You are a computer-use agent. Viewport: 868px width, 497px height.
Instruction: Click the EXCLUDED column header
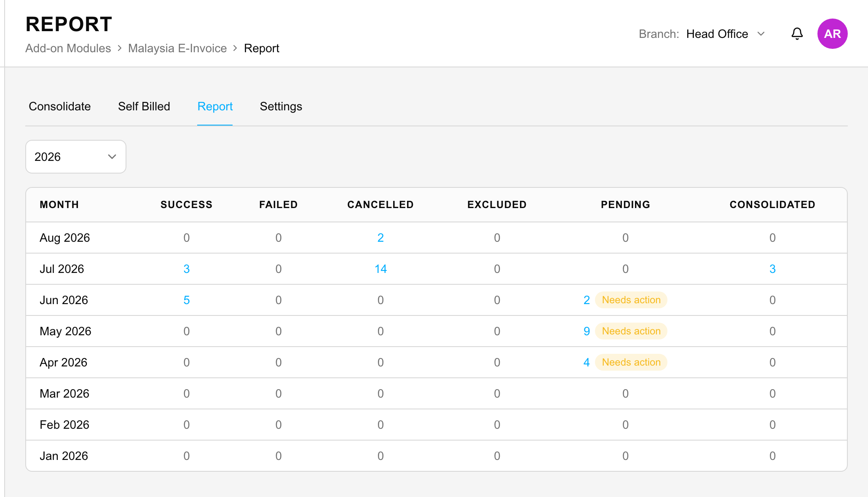point(497,205)
